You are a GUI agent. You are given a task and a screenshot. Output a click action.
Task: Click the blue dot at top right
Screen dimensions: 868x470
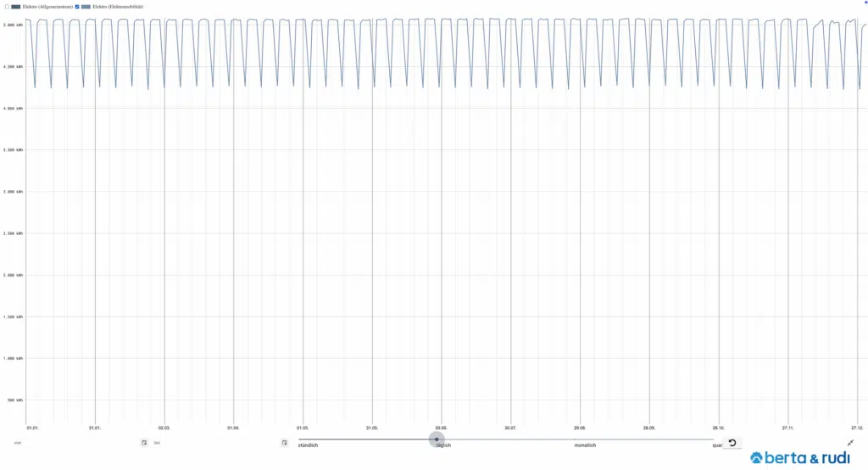[x=855, y=3]
